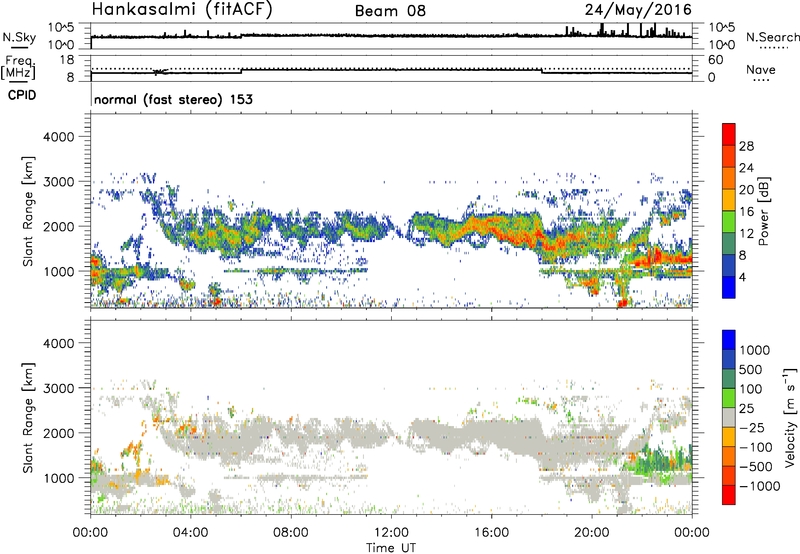Click the 'Velocity [m s-1]' colorbar label
Viewport: 800px width, 554px height.
790,417
